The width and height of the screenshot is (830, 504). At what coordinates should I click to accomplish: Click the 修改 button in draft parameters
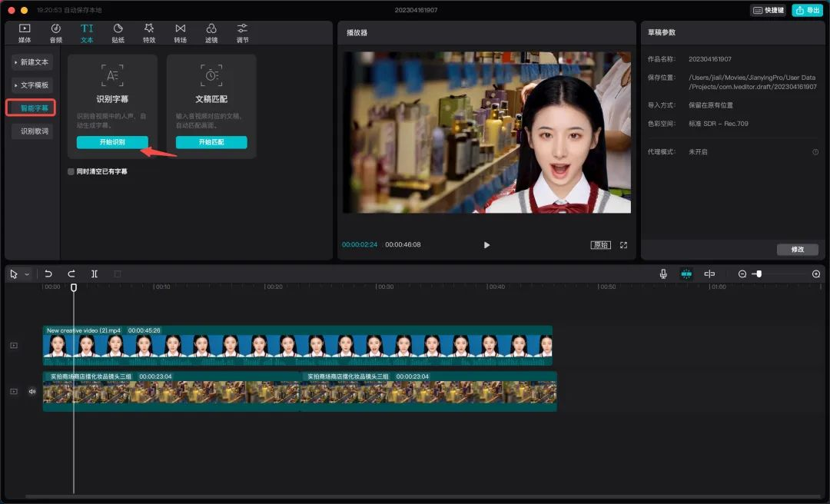(797, 250)
